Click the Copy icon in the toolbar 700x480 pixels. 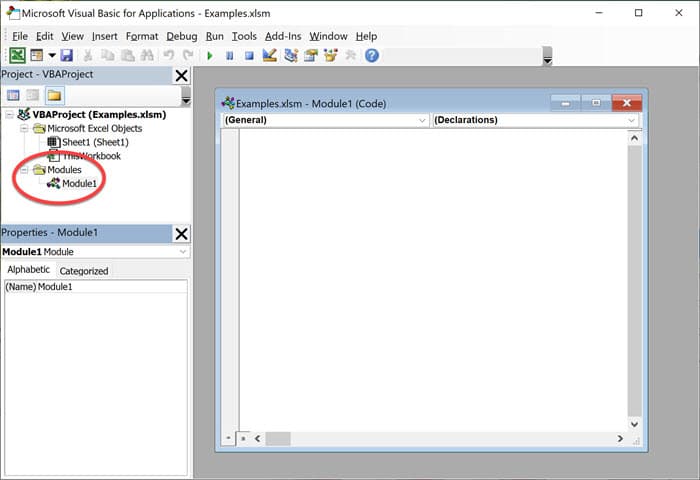(x=108, y=55)
